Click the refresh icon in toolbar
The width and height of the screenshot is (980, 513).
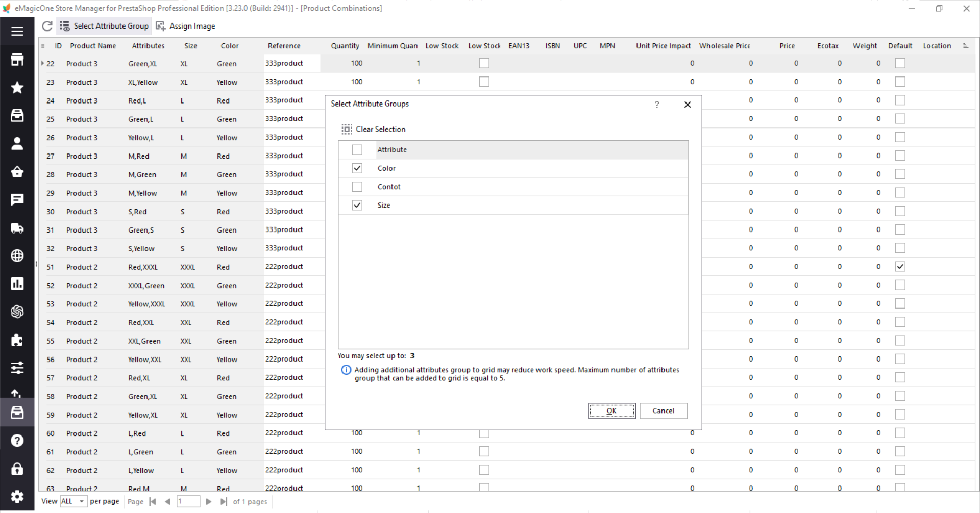pos(47,26)
